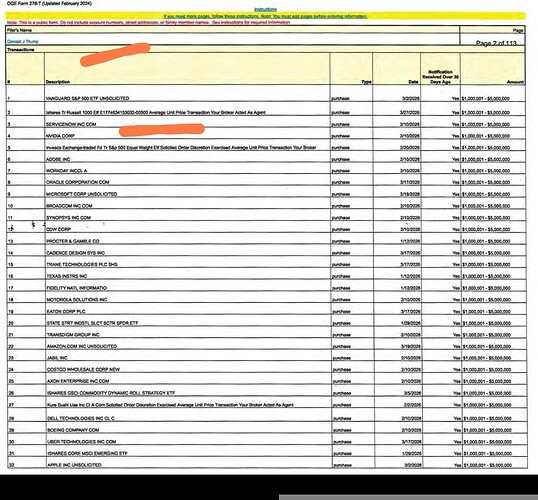The height and width of the screenshot is (500, 538).
Task: Select the VANGUARD S&P 500 ETF UNSOLICITED row description
Action: point(87,98)
